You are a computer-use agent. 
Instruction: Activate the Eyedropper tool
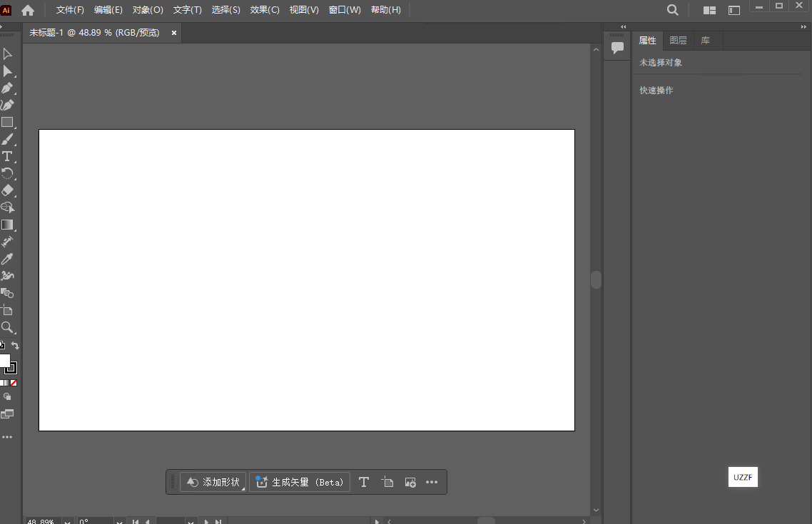(x=9, y=257)
